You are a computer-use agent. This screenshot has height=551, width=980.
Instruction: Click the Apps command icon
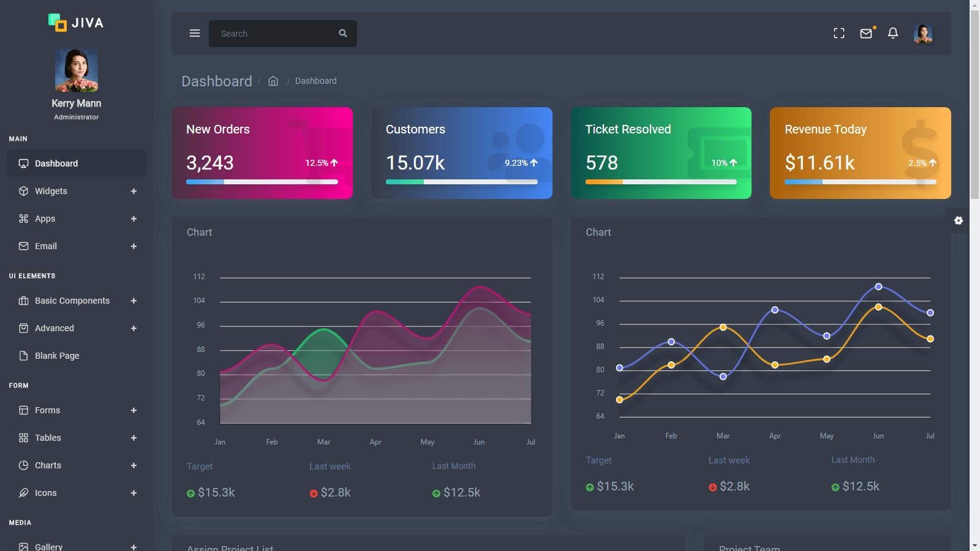click(x=24, y=219)
